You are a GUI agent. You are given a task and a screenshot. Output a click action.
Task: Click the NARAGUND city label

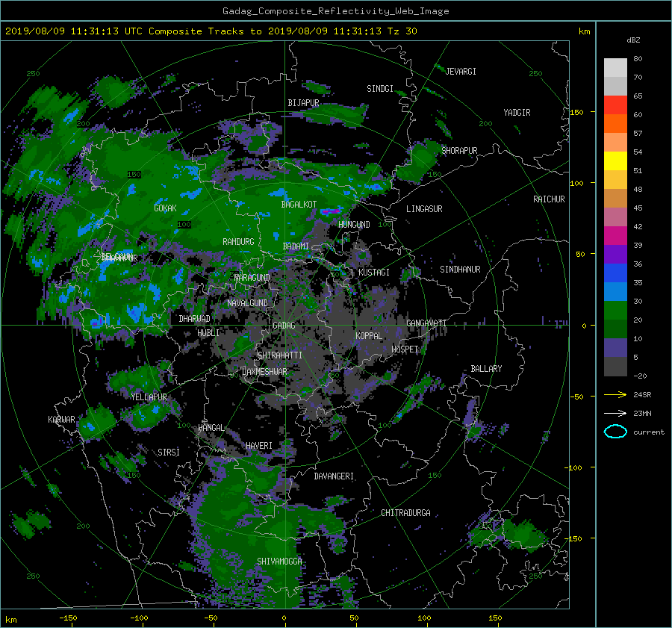[x=252, y=278]
